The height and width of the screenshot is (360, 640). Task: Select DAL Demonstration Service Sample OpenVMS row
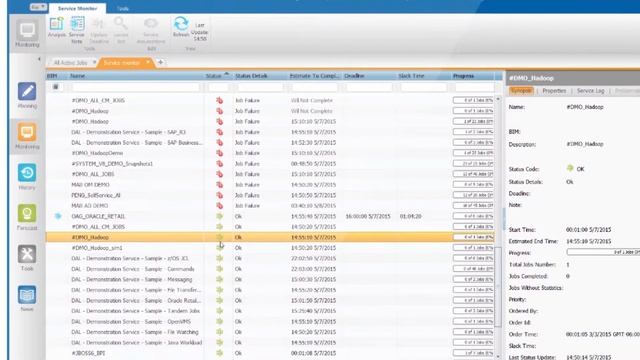pyautogui.click(x=270, y=322)
